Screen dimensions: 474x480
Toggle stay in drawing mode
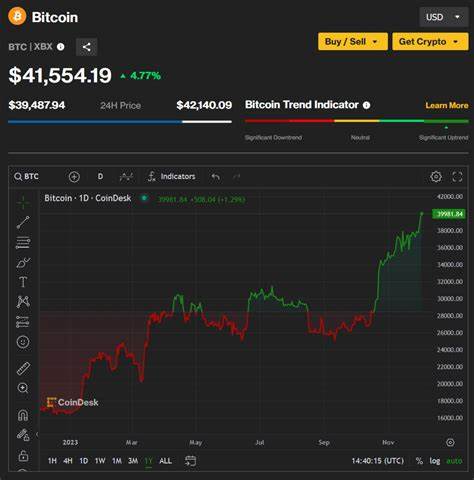(x=23, y=435)
